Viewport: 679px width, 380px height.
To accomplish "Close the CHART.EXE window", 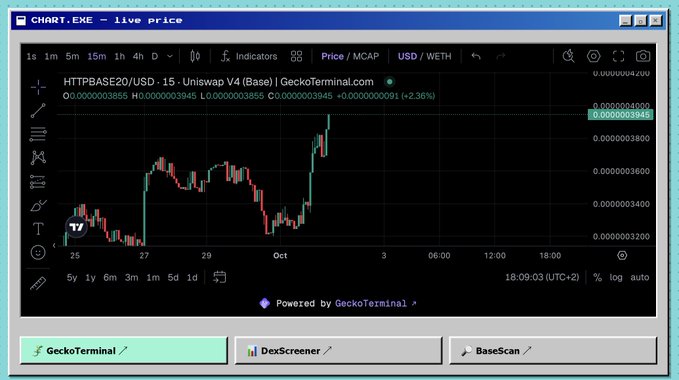I will click(x=656, y=20).
